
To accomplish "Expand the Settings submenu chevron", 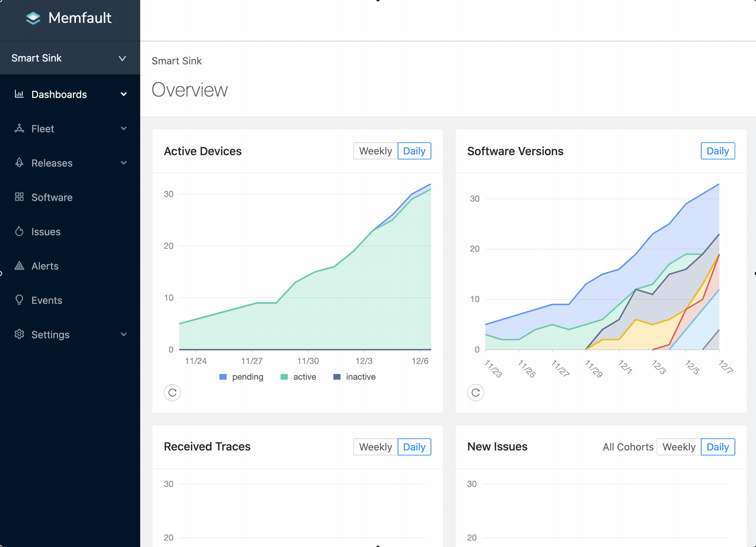I will tap(124, 334).
